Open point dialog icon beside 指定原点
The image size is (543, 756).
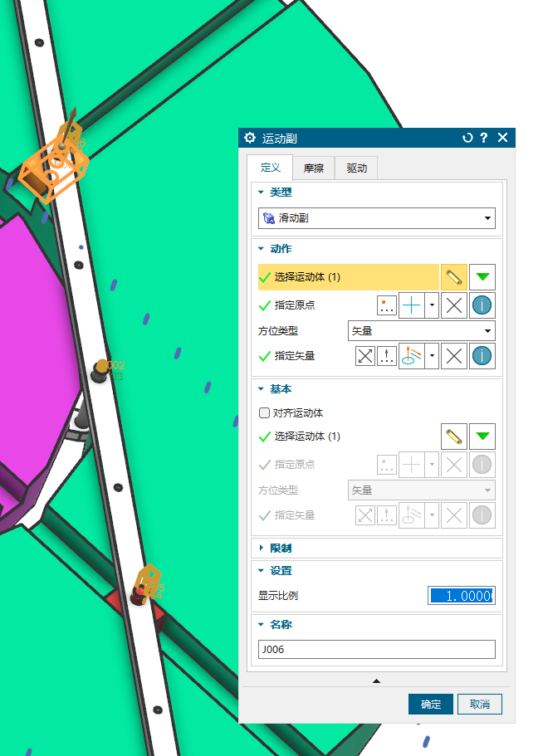(x=387, y=305)
